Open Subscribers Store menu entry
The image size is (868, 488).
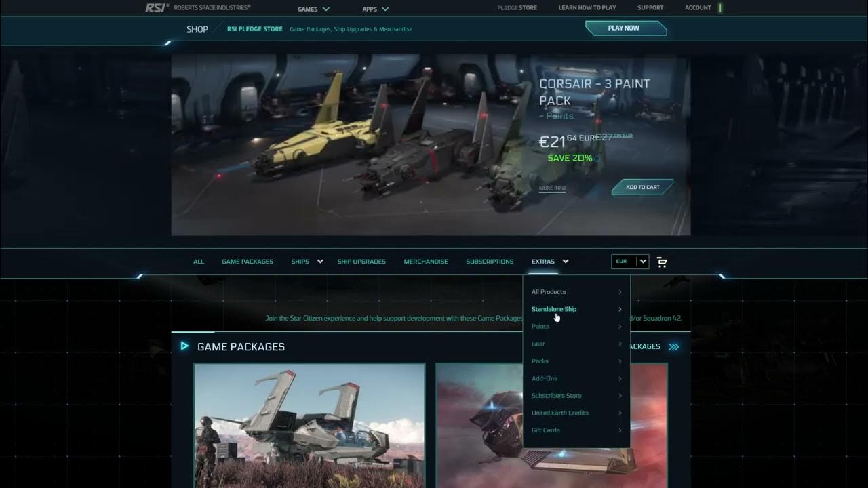point(556,396)
